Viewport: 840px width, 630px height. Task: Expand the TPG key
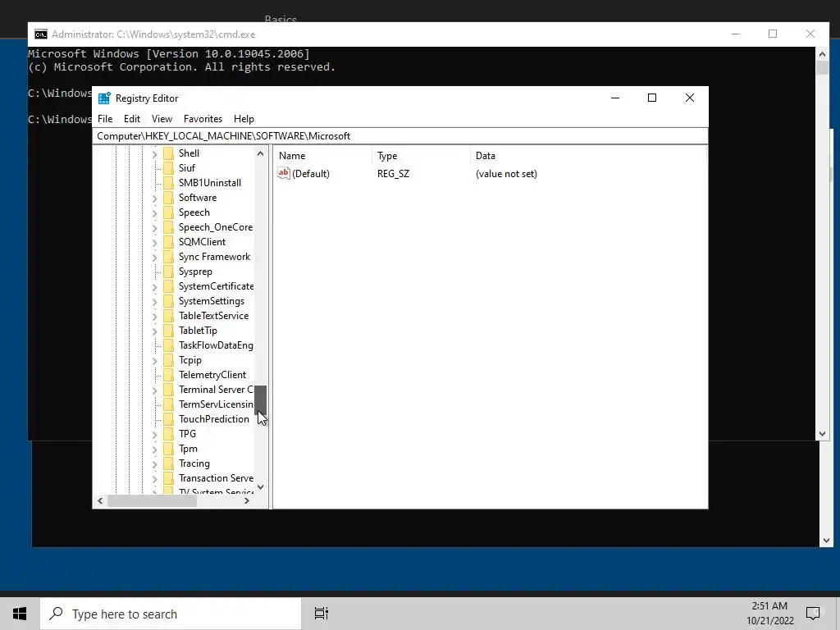pos(154,435)
